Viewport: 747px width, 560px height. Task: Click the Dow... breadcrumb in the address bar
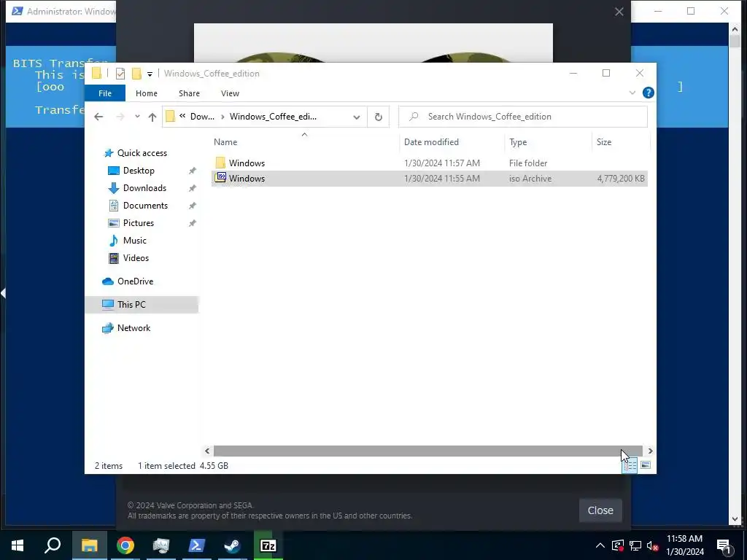(202, 117)
